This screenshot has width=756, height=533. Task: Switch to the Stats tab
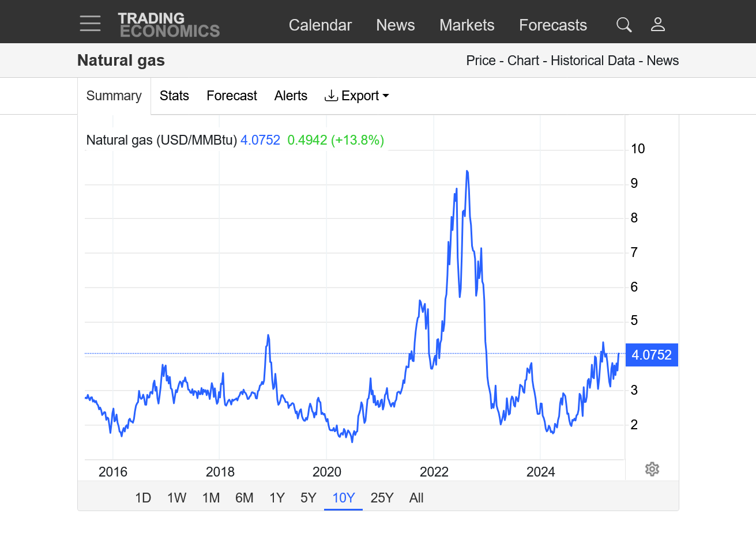click(x=174, y=96)
